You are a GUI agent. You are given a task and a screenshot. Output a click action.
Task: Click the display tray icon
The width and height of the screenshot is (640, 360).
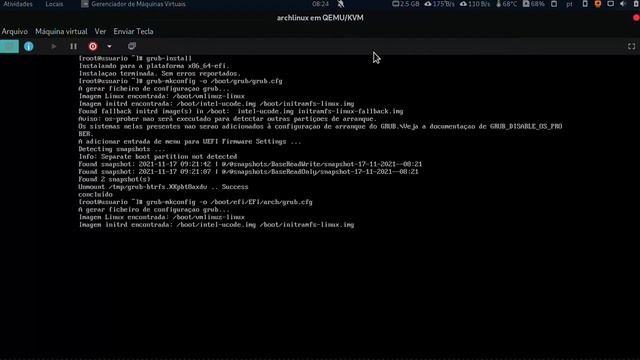click(x=611, y=4)
